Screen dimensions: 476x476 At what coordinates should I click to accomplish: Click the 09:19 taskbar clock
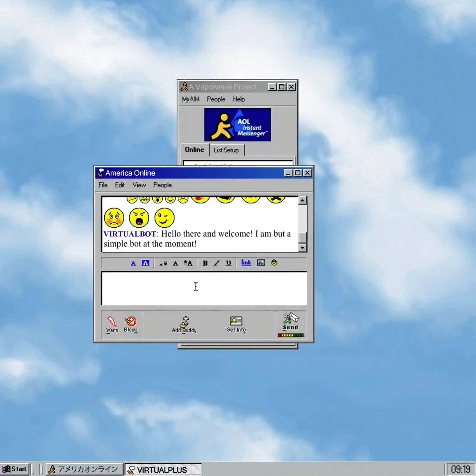click(x=461, y=470)
